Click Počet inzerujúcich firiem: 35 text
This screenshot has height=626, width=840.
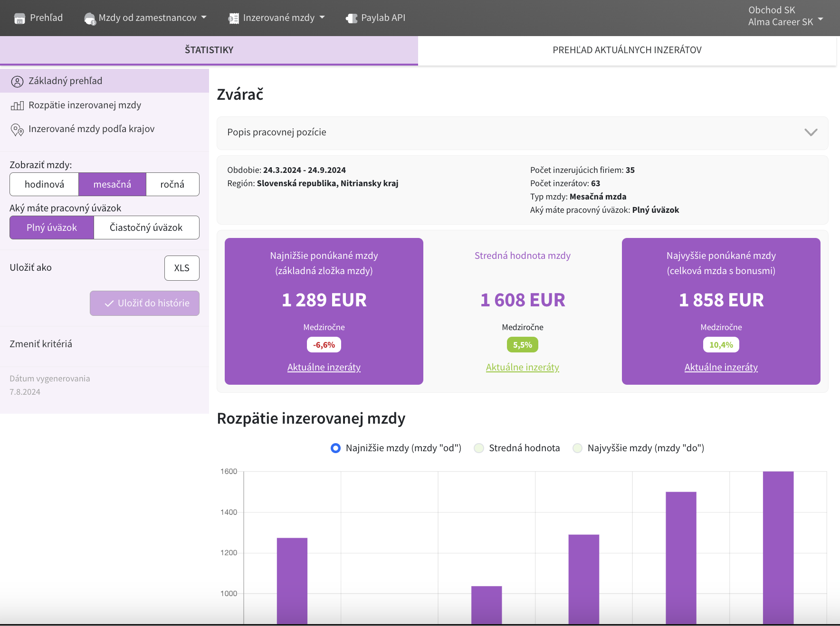[x=582, y=171]
